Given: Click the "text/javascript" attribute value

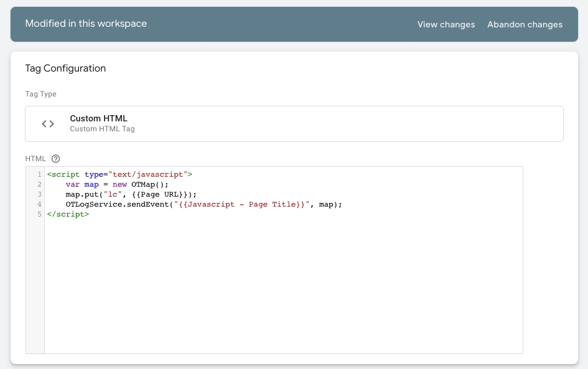Looking at the screenshot, I should pyautogui.click(x=148, y=175).
